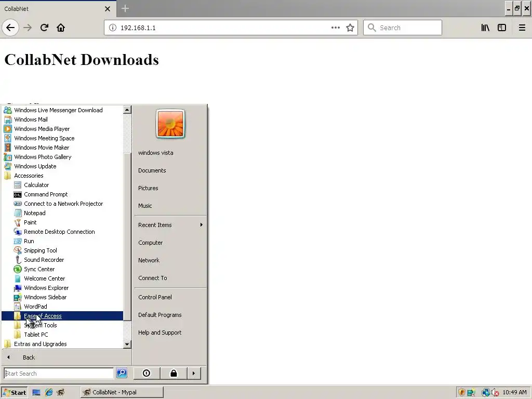Screen dimensions: 532x399
Task: Open the windows vista user folder
Action: pyautogui.click(x=170, y=153)
